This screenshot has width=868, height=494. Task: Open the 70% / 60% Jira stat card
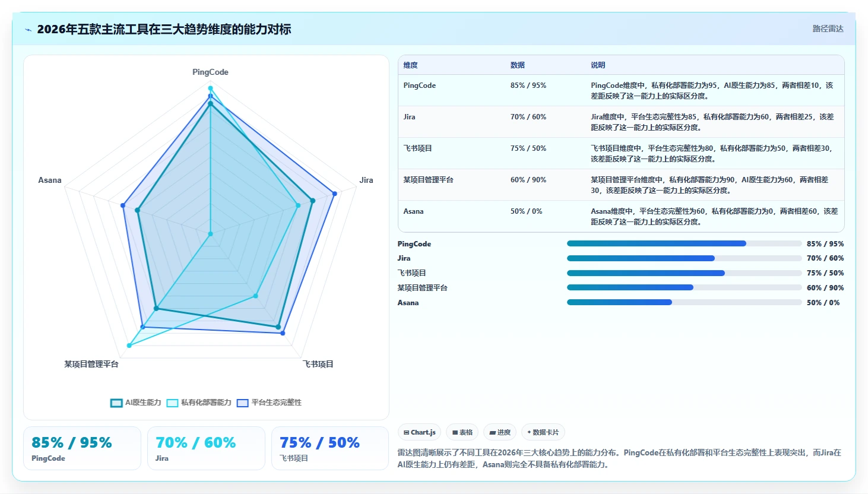(206, 448)
